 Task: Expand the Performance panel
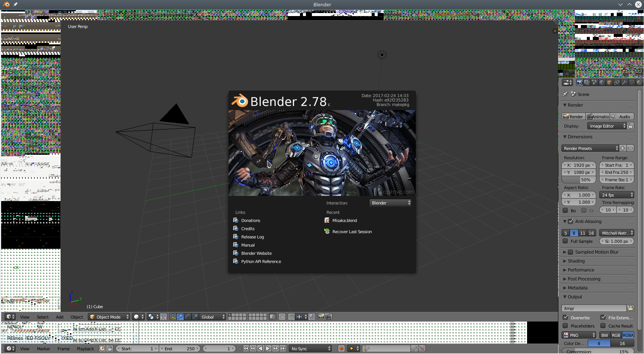tap(581, 270)
